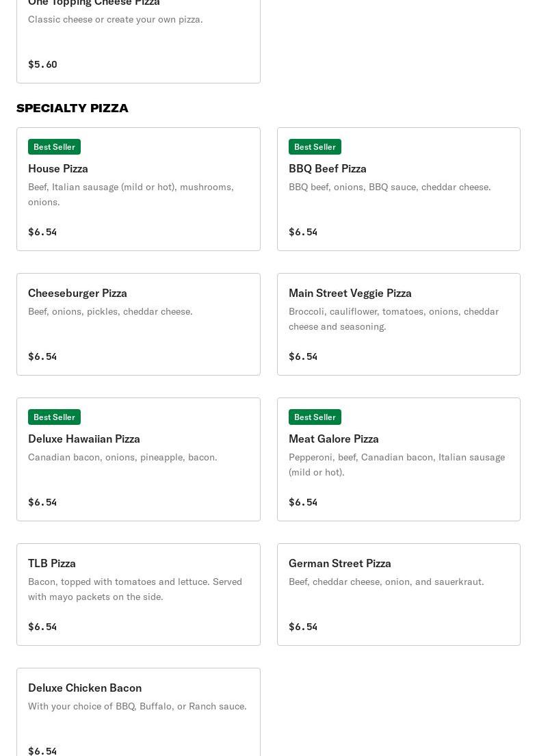Click Meat Galore Pizza's Best Seller badge

[315, 417]
